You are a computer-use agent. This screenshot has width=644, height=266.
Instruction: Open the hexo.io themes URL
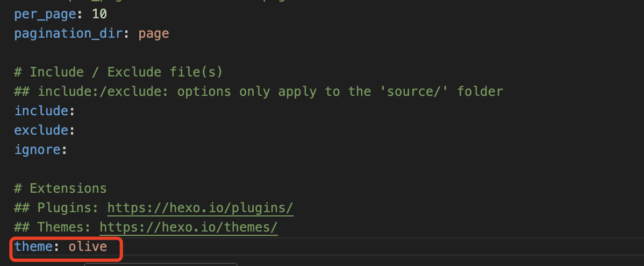pyautogui.click(x=188, y=227)
